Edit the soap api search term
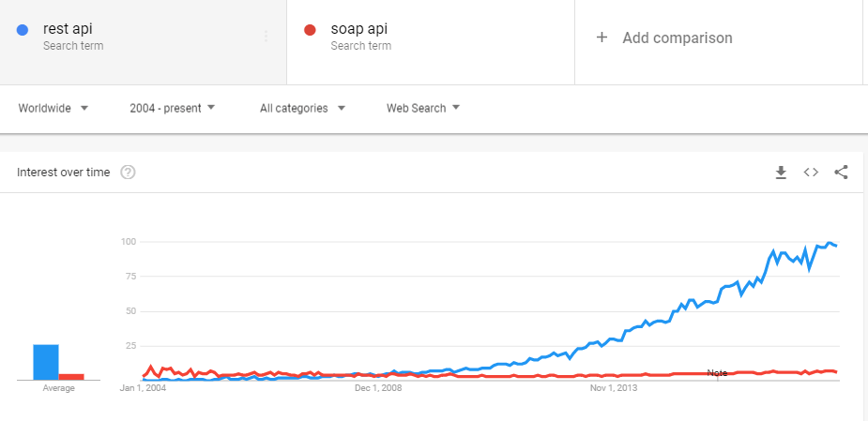The height and width of the screenshot is (421, 868). coord(358,29)
